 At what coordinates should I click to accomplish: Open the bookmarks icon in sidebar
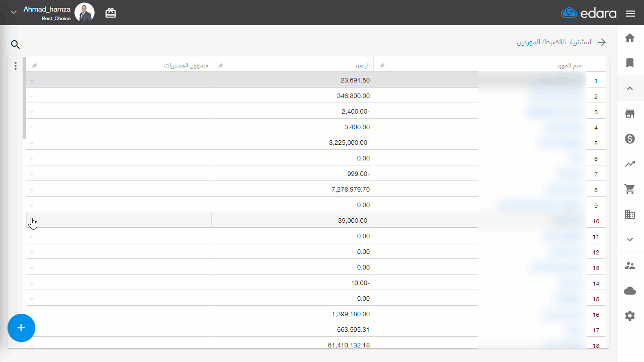coord(630,63)
